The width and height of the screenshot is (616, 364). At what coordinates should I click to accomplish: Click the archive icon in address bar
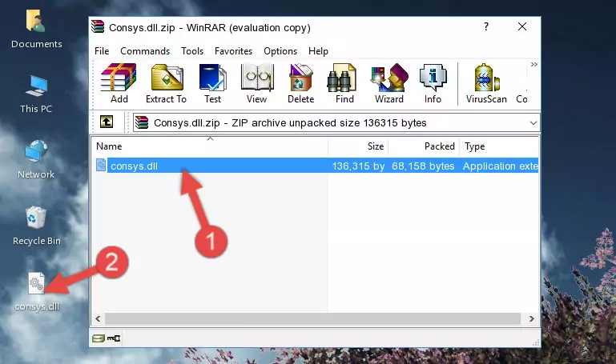(x=142, y=122)
